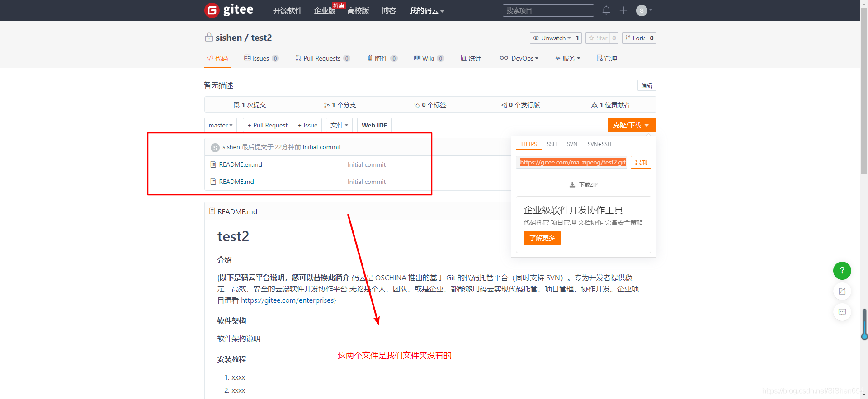
Task: Switch to the Pull Requests tab
Action: 323,58
